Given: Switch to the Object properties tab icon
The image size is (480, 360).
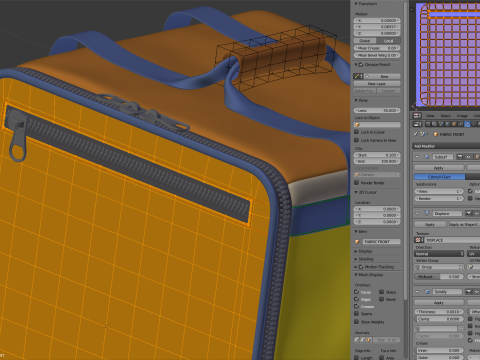Looking at the screenshot, I should [454, 124].
